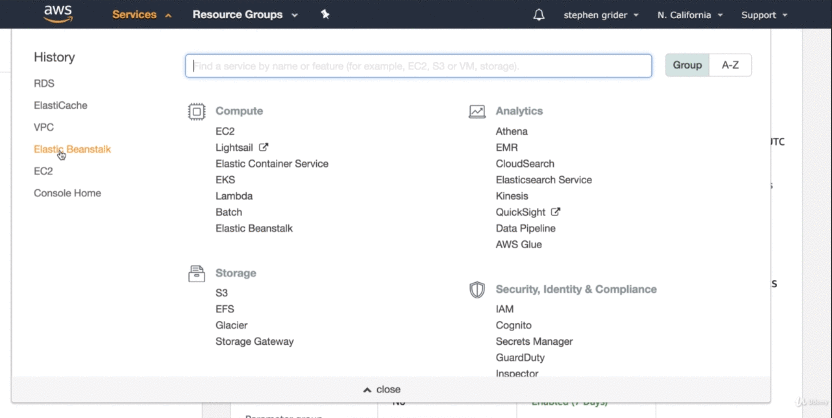The image size is (832, 418).
Task: Click the Compute category heading
Action: coord(239,111)
